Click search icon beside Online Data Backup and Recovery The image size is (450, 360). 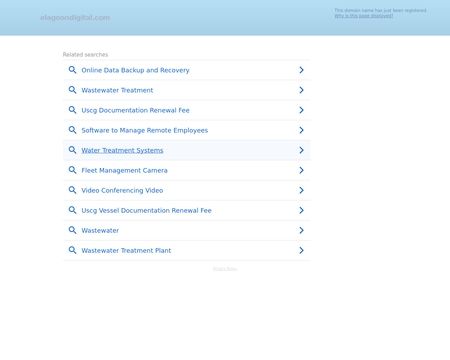[x=72, y=70]
